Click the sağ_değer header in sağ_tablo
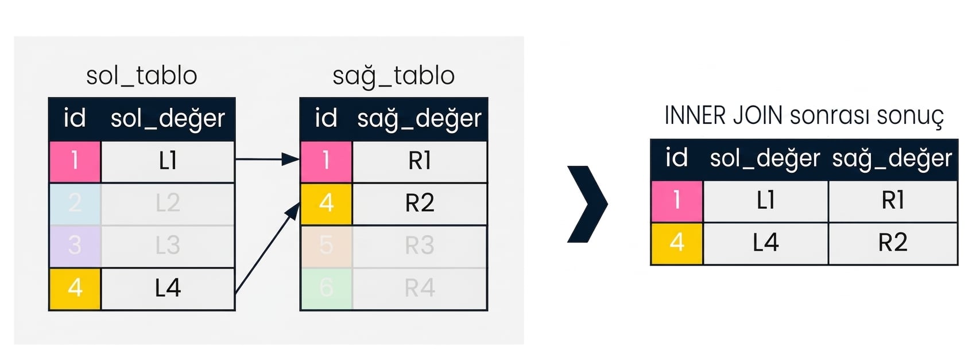980x358 pixels. click(419, 119)
